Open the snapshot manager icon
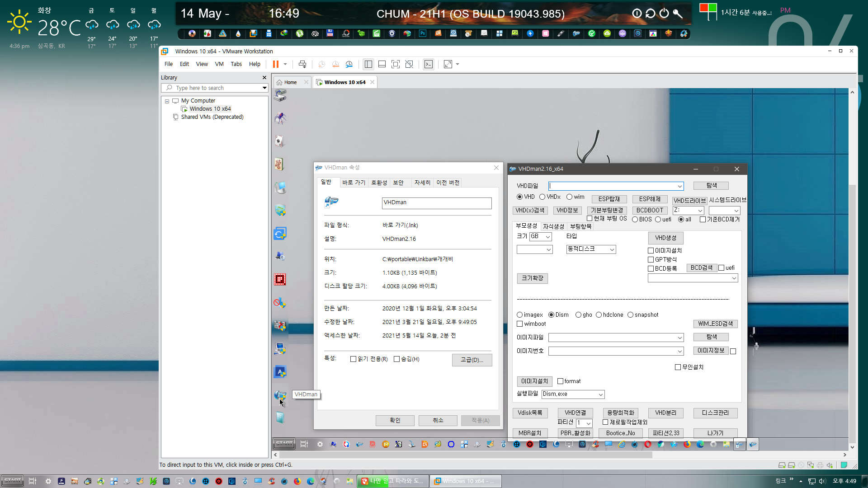868x488 pixels. (x=349, y=64)
